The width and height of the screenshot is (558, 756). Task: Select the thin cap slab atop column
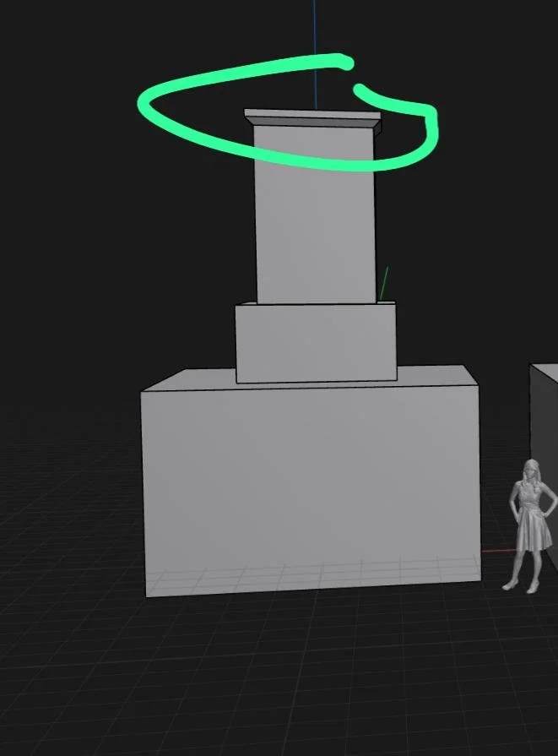(312, 118)
